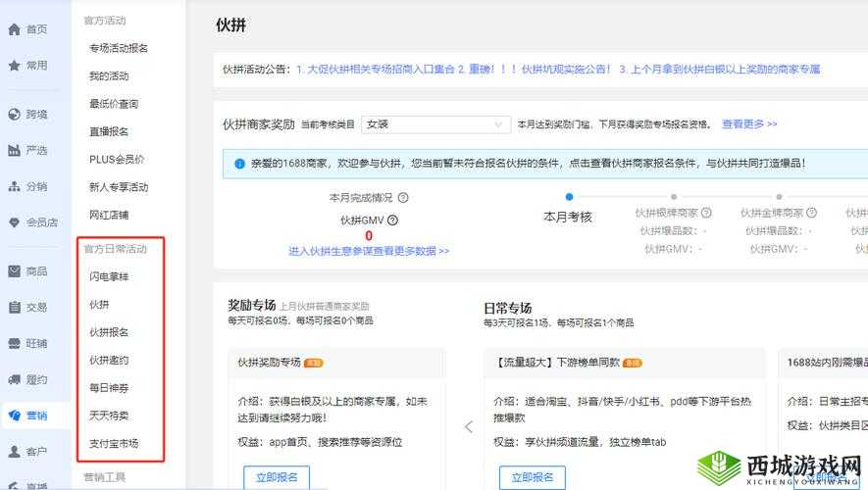
Task: Click previous arrow of 日常专场 carousel
Action: tap(468, 426)
